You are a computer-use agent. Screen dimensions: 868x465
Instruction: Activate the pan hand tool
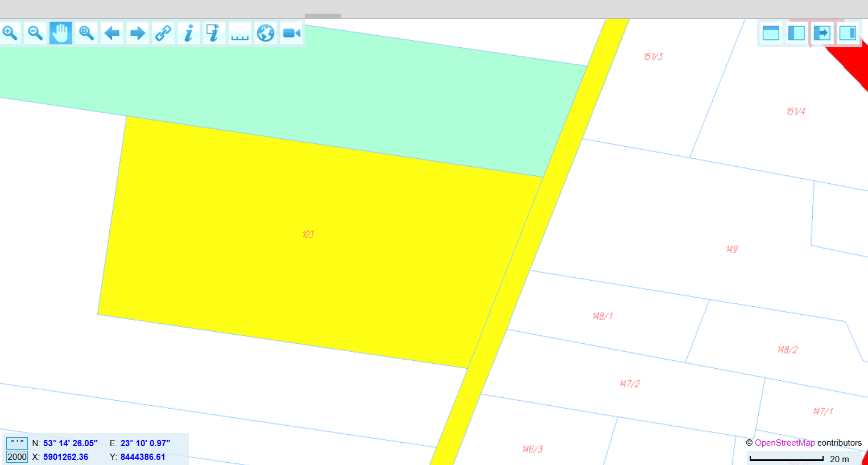pyautogui.click(x=61, y=33)
